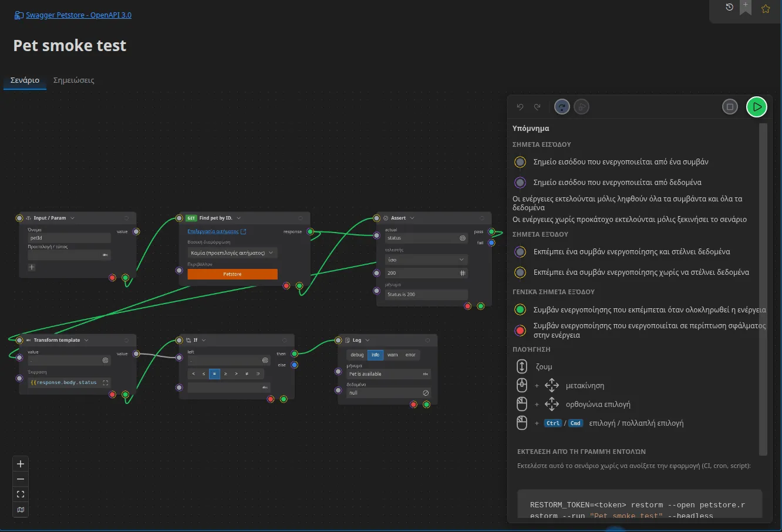
Task: Toggle the step-over mode button in the toolbar
Action: pos(562,107)
